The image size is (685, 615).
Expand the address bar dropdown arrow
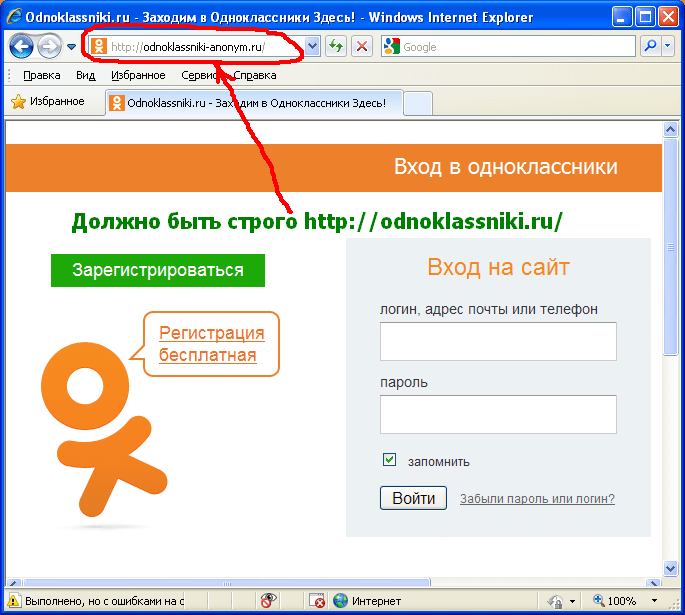point(311,46)
